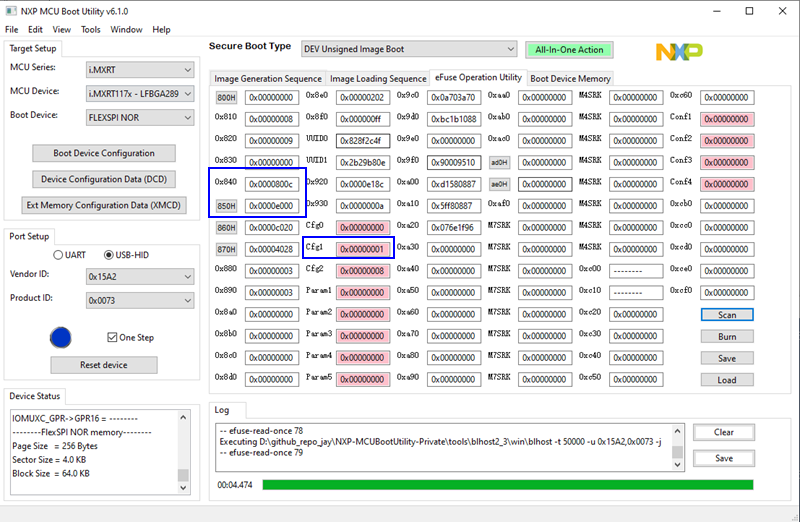800x522 pixels.
Task: Expand the Secure Boot Type combo box
Action: [x=409, y=49]
